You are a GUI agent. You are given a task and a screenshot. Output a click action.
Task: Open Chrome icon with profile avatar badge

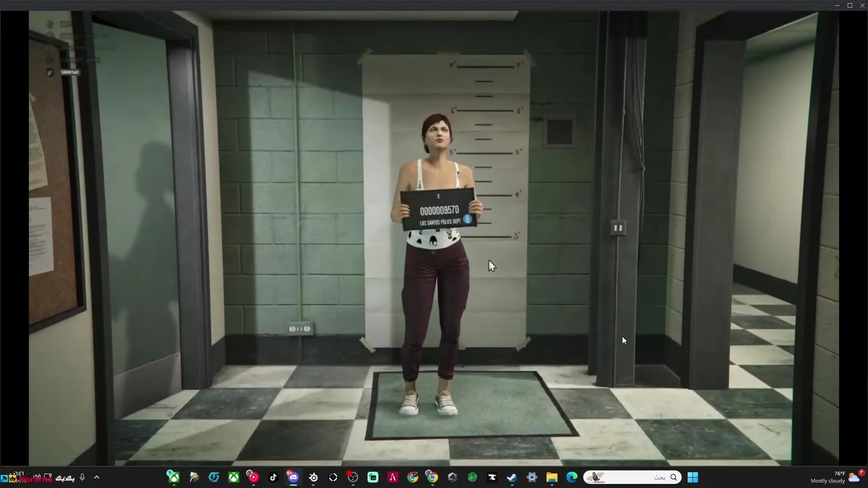tap(432, 477)
